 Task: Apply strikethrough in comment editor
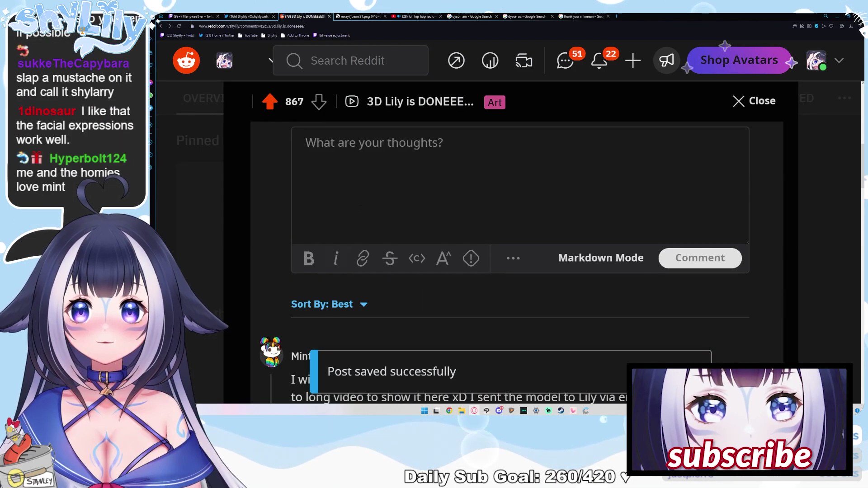tap(390, 258)
